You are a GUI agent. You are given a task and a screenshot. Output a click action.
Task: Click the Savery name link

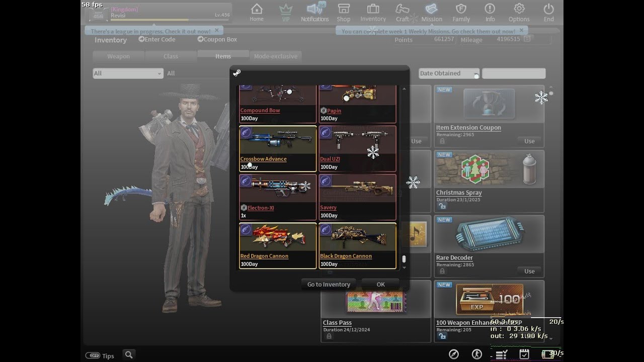[x=328, y=207]
